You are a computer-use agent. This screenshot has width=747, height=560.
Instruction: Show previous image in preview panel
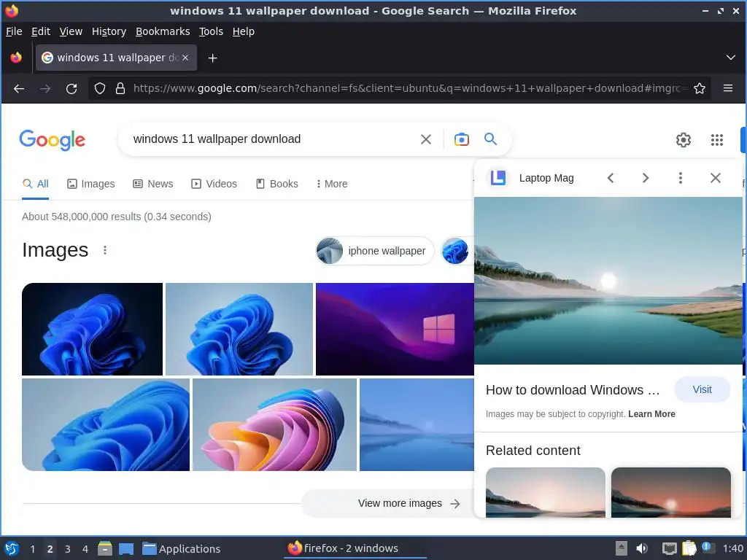point(611,178)
